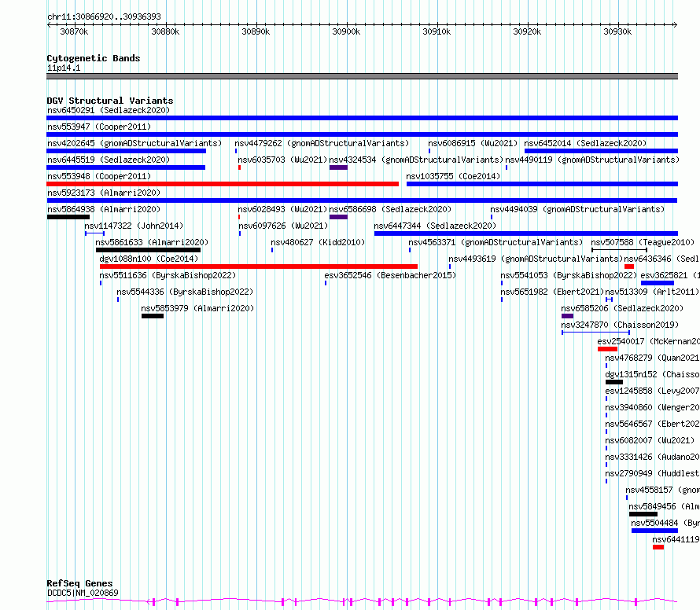Click the 30900k tick on the ruler
Screen dimensions: 700x610
click(x=346, y=31)
